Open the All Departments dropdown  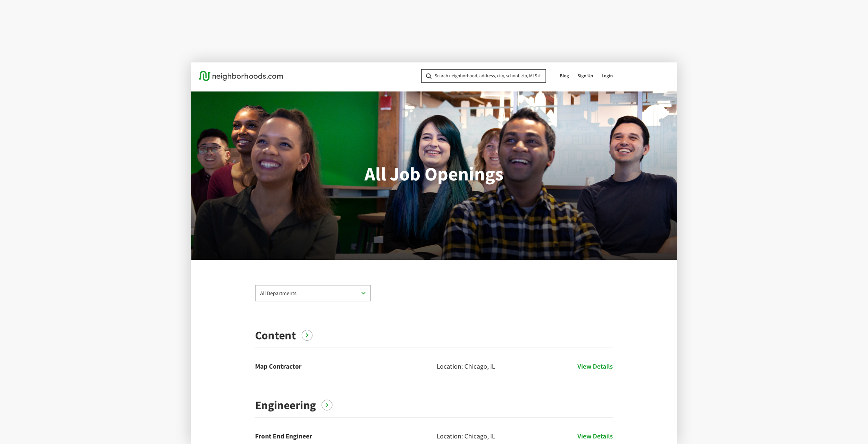coord(312,293)
